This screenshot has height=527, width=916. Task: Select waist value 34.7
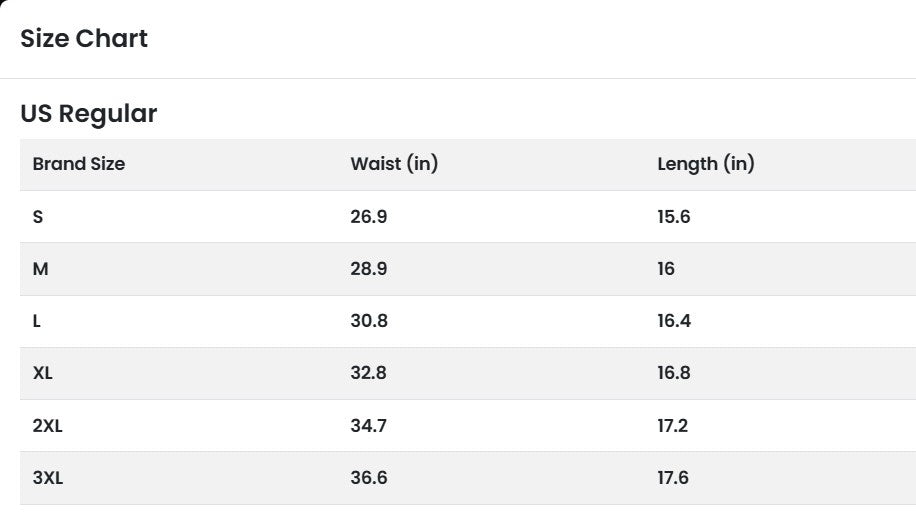(368, 426)
